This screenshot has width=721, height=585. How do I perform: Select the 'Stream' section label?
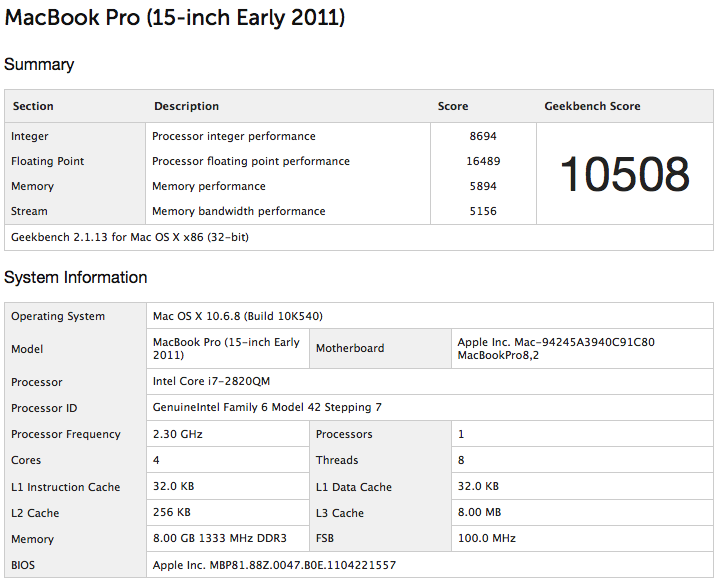click(29, 211)
